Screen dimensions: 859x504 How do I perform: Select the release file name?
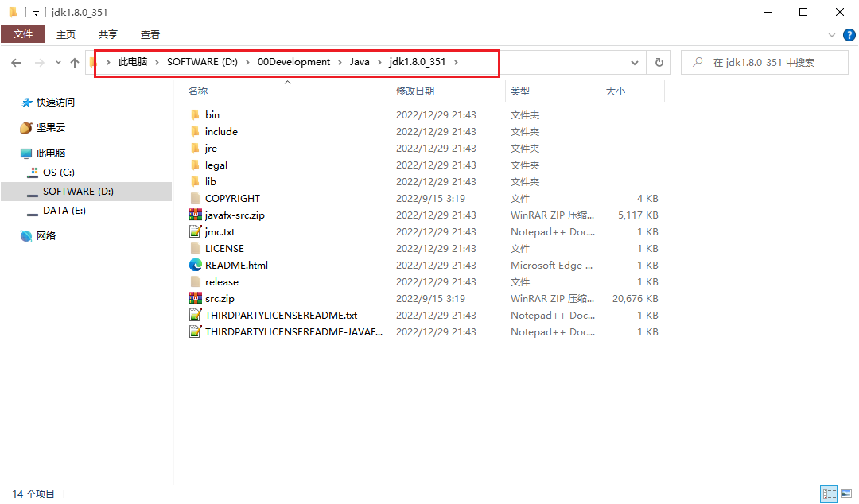click(221, 281)
